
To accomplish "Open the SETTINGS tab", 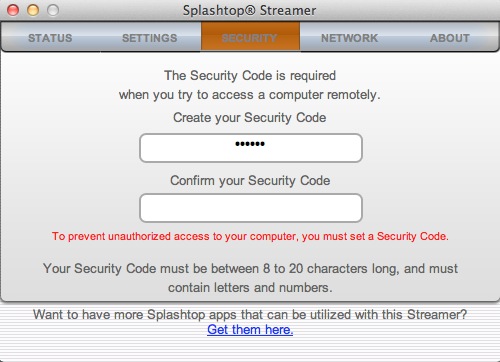I will (x=150, y=38).
